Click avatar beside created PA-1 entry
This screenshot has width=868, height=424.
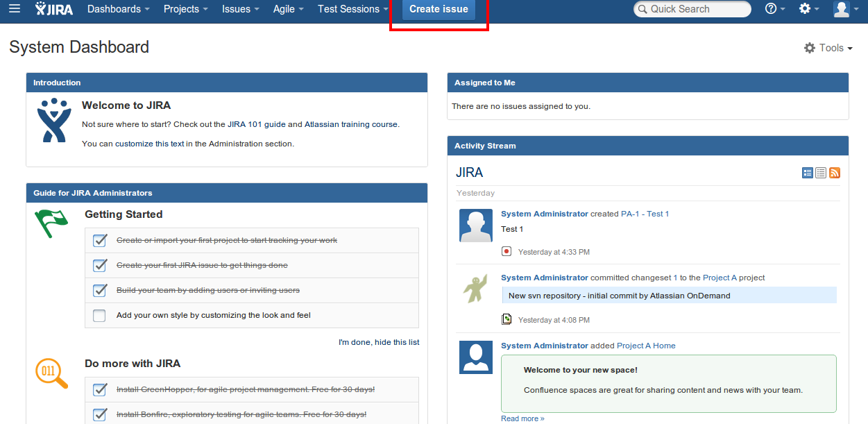pyautogui.click(x=476, y=226)
